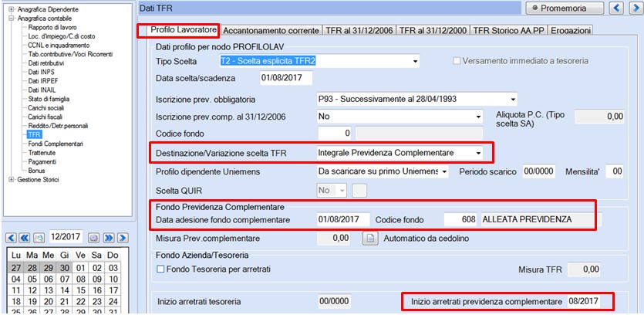Select day 22 in the calendar
The image size is (644, 315).
(x=80, y=301)
